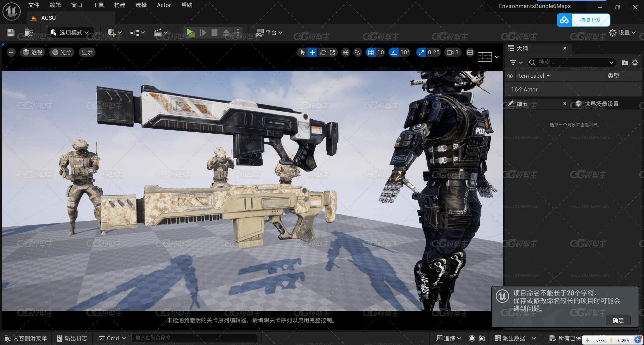Toggle surface snapping icon
The width and height of the screenshot is (644, 345).
[358, 52]
